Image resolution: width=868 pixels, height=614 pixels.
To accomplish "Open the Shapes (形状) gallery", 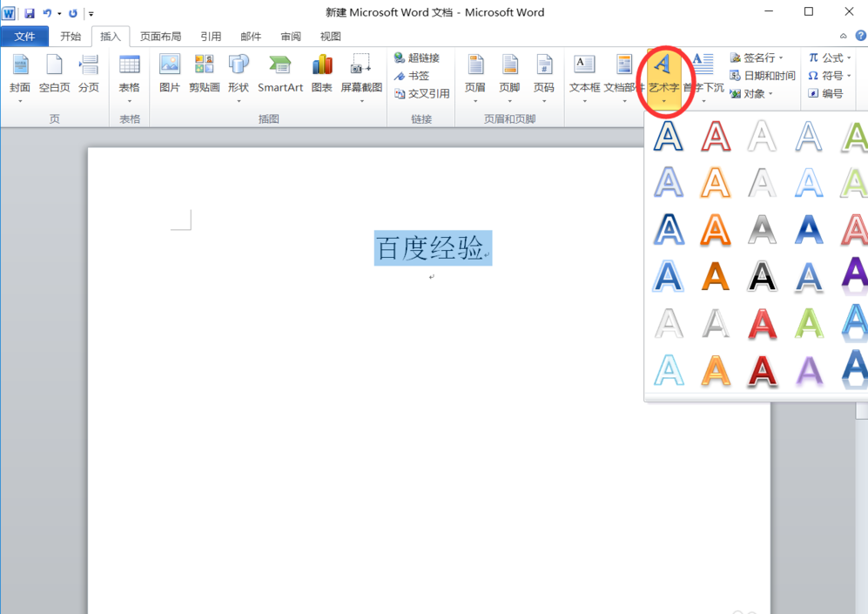I will [239, 78].
